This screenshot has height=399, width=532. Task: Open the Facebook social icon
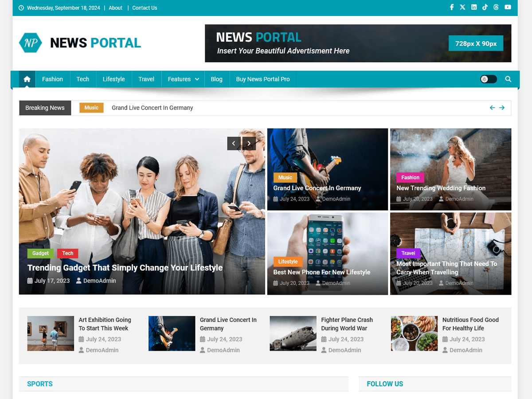coord(452,7)
